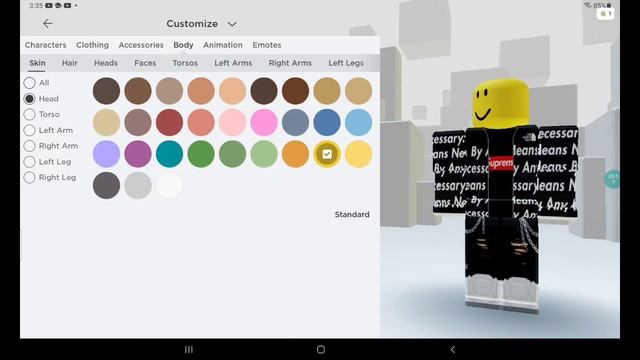Open the Right Arms sub-tab
Screen dimensions: 640x360
290,63
